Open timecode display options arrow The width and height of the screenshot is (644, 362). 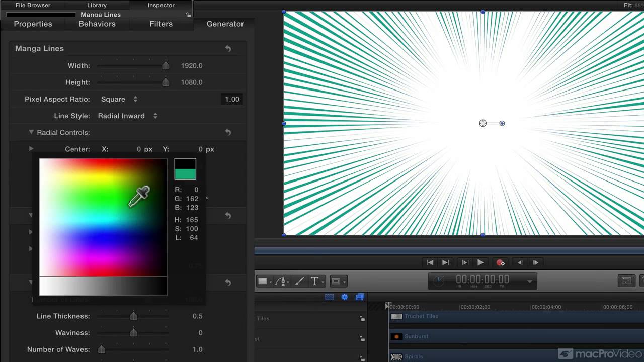click(529, 282)
